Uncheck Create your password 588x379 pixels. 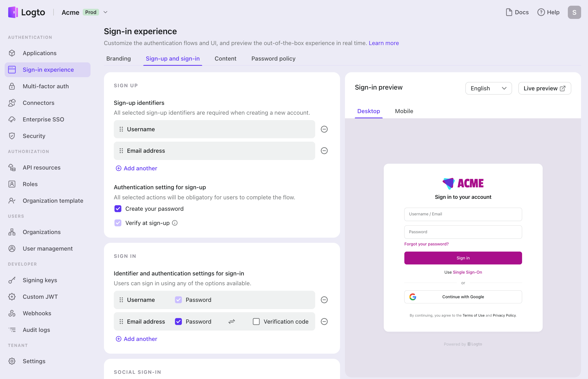click(118, 209)
